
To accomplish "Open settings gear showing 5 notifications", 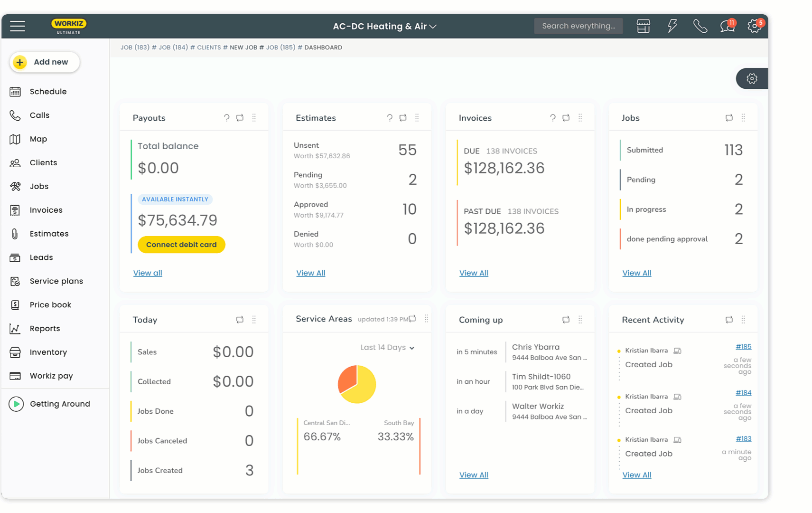I will coord(754,26).
